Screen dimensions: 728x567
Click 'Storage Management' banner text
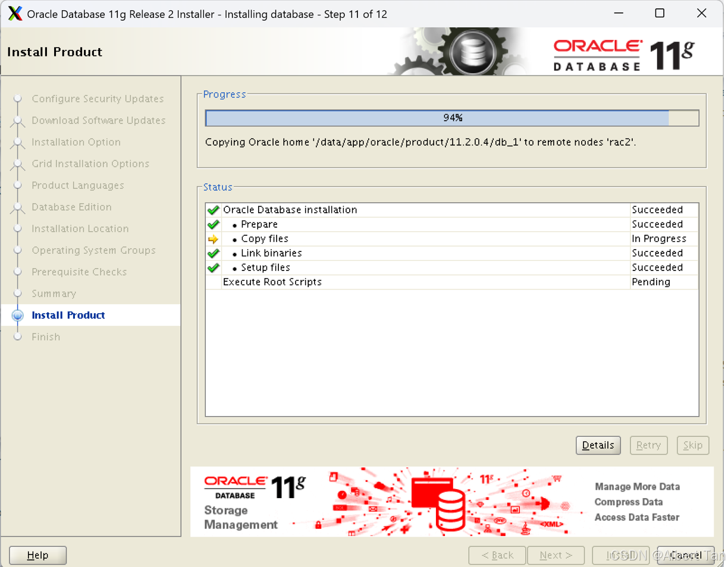point(241,518)
